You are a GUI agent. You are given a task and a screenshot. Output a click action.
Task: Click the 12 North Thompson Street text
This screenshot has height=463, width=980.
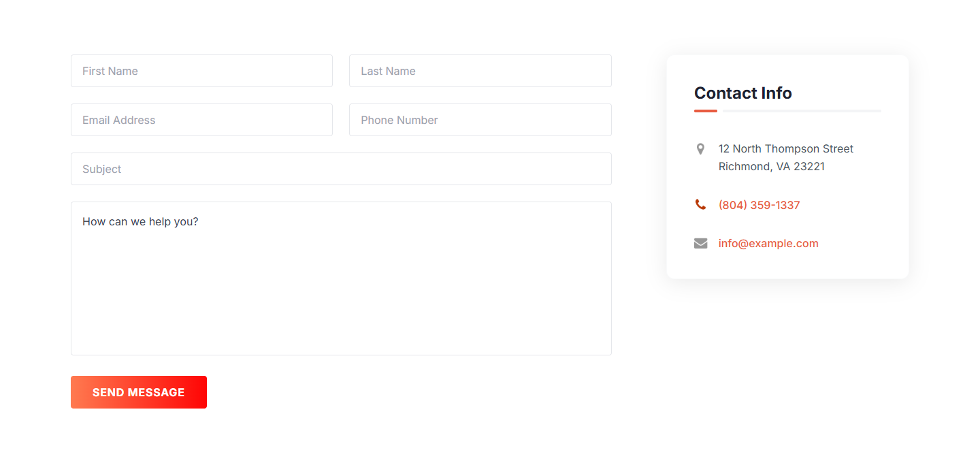point(785,148)
